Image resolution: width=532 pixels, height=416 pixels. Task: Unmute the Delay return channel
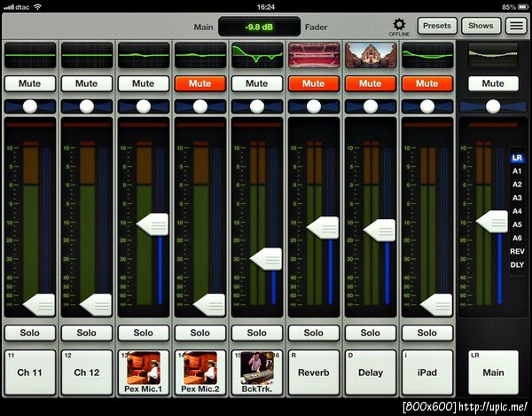pyautogui.click(x=371, y=83)
